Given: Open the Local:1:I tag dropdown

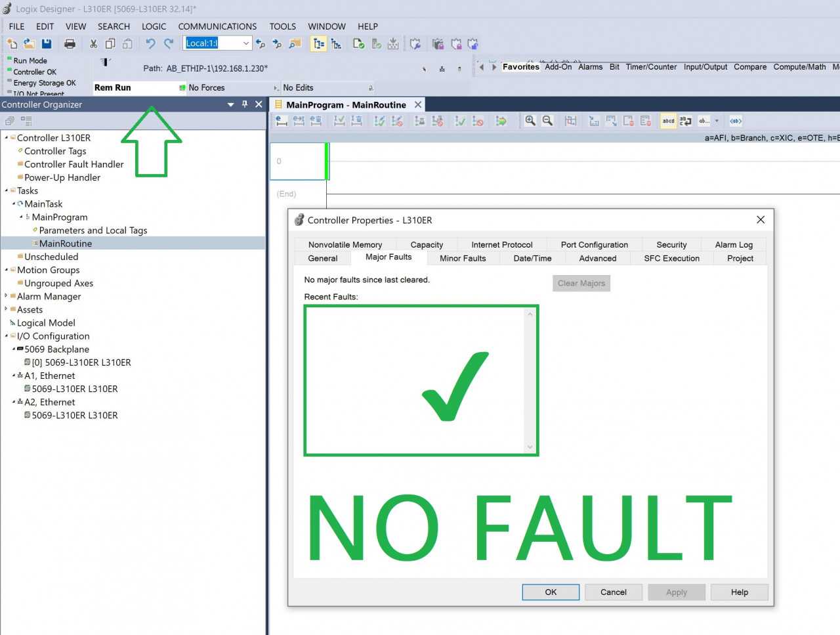Looking at the screenshot, I should 246,43.
